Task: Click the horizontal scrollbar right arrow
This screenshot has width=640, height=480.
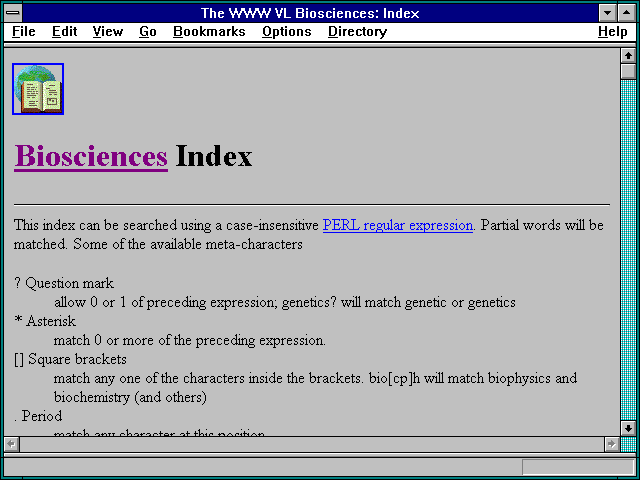Action: [x=611, y=444]
